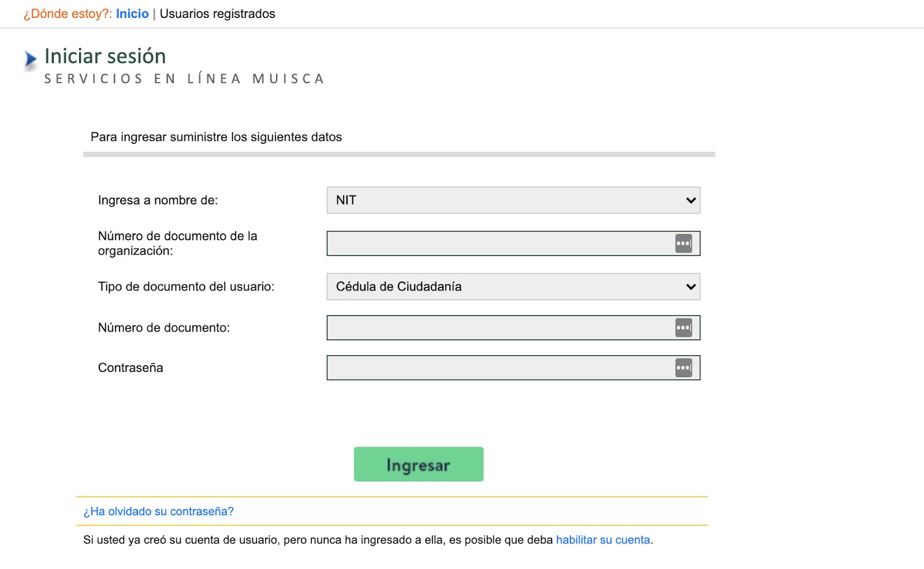Click 'Usuarios registrados' breadcrumb item
Screen dimensions: 924x569
217,14
